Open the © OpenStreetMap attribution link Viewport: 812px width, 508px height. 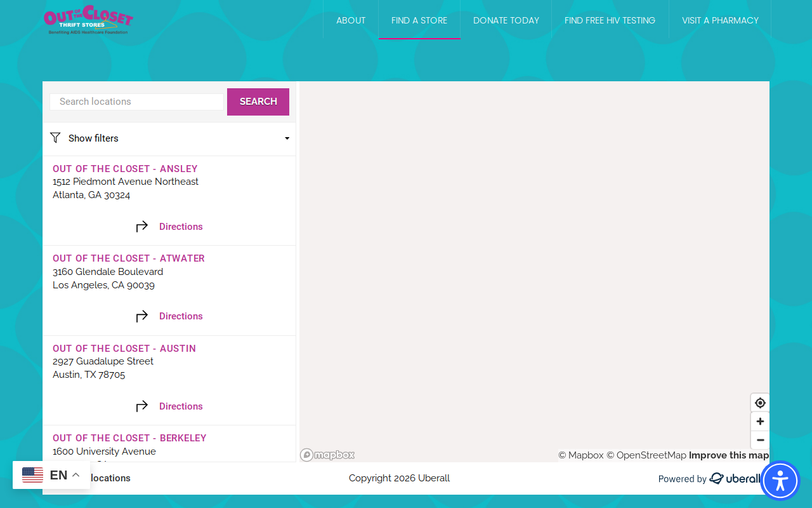tap(646, 455)
